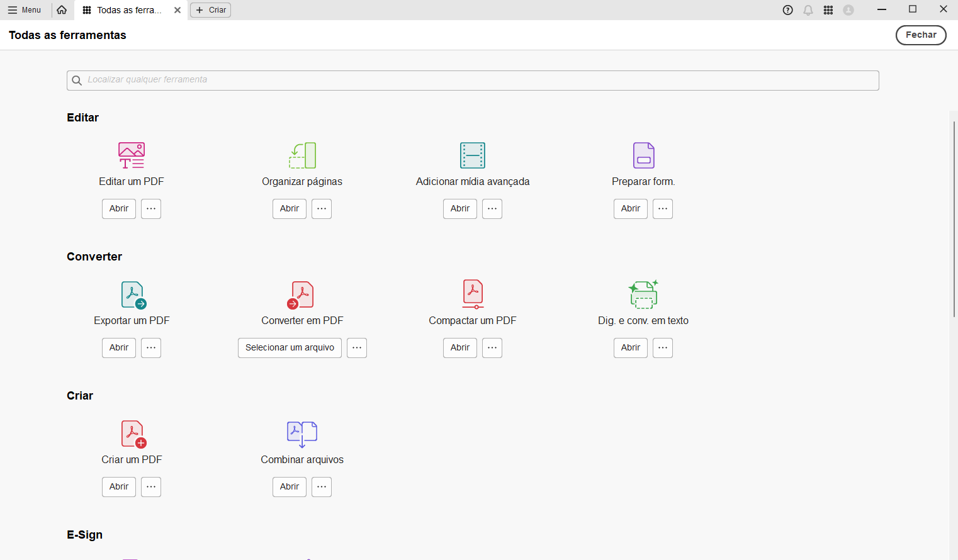Expand more options for Preparar form.
Image resolution: width=958 pixels, height=560 pixels.
[x=663, y=209]
